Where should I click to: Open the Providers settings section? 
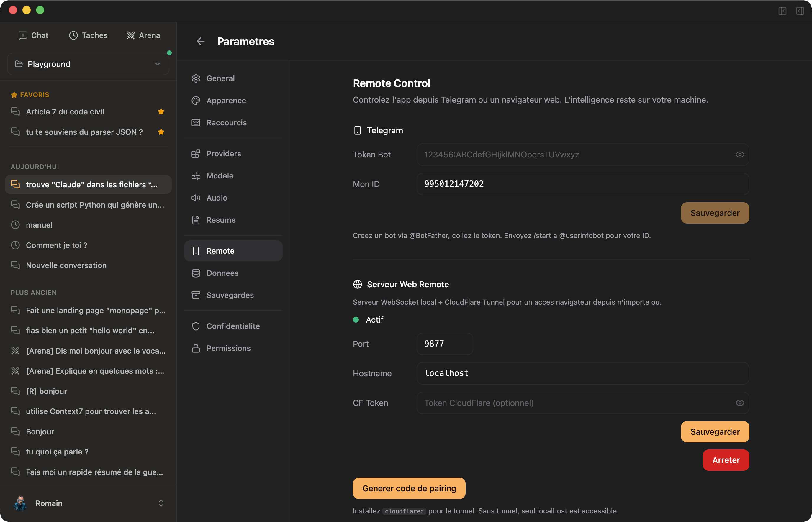pyautogui.click(x=223, y=153)
